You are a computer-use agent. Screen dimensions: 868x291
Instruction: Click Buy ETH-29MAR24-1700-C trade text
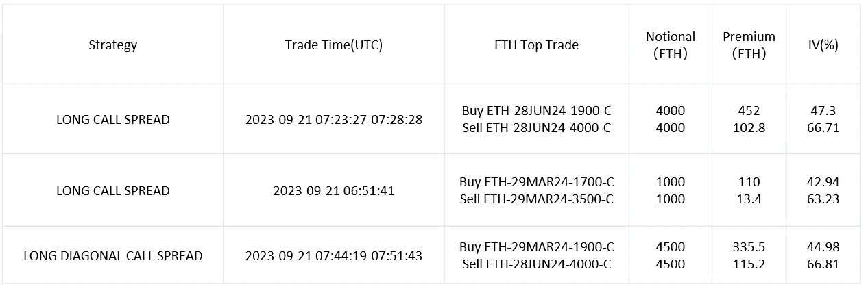click(536, 182)
